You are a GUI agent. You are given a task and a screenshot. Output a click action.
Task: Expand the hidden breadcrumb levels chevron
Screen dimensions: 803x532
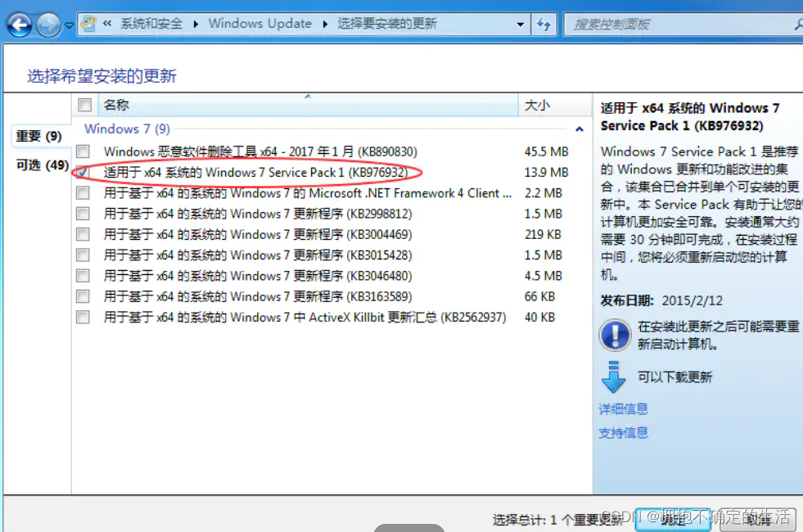click(x=107, y=23)
